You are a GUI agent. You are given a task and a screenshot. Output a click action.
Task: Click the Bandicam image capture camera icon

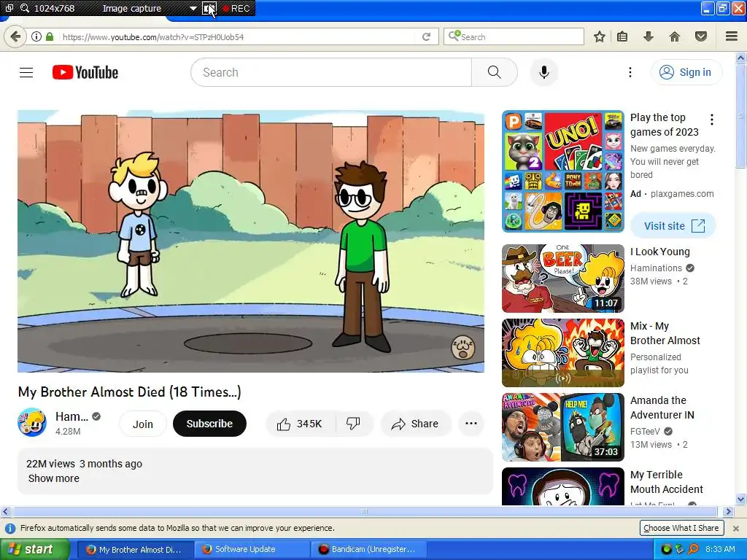(x=209, y=8)
